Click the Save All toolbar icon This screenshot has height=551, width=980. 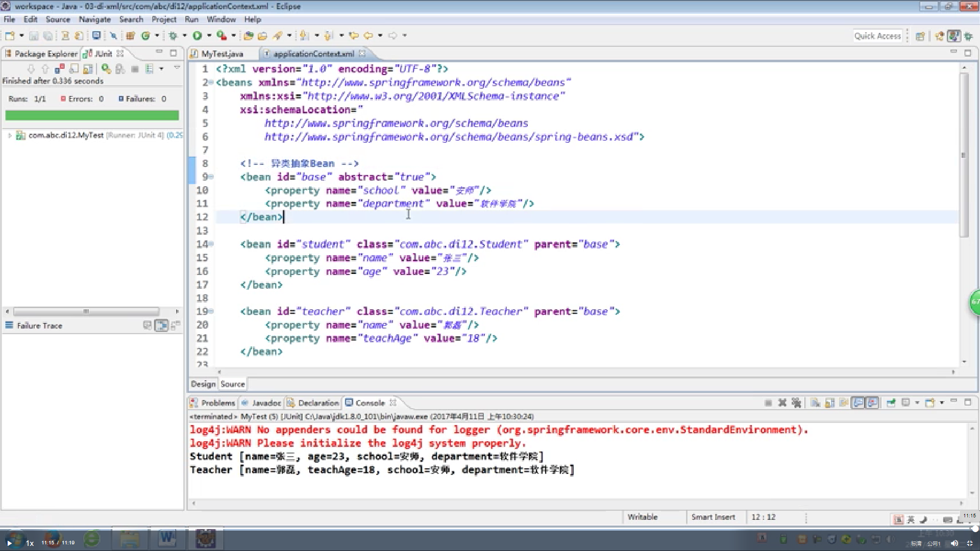pos(47,36)
